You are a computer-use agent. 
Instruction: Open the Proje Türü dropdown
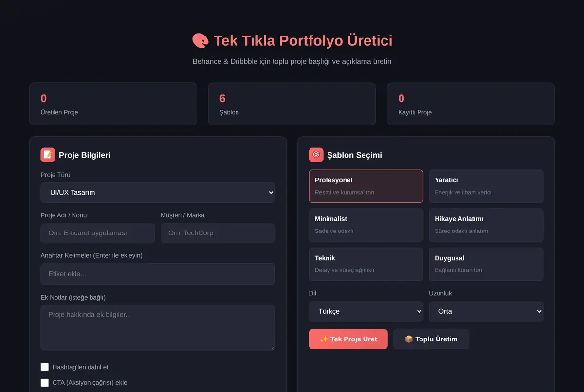(x=158, y=192)
